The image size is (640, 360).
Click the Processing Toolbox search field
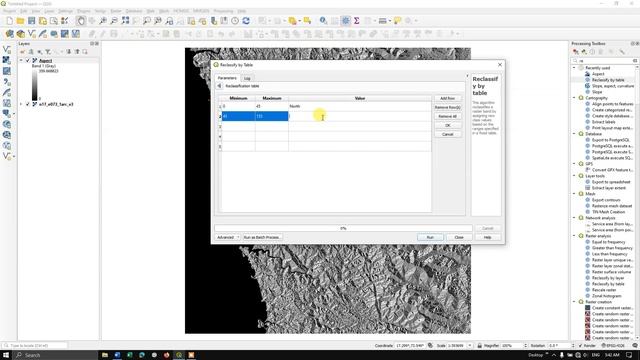pyautogui.click(x=606, y=61)
